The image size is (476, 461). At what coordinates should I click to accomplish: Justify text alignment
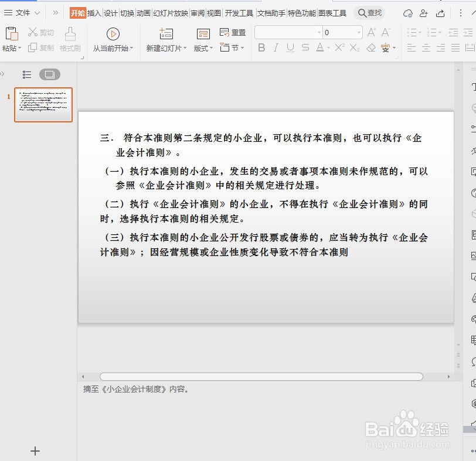click(455, 47)
